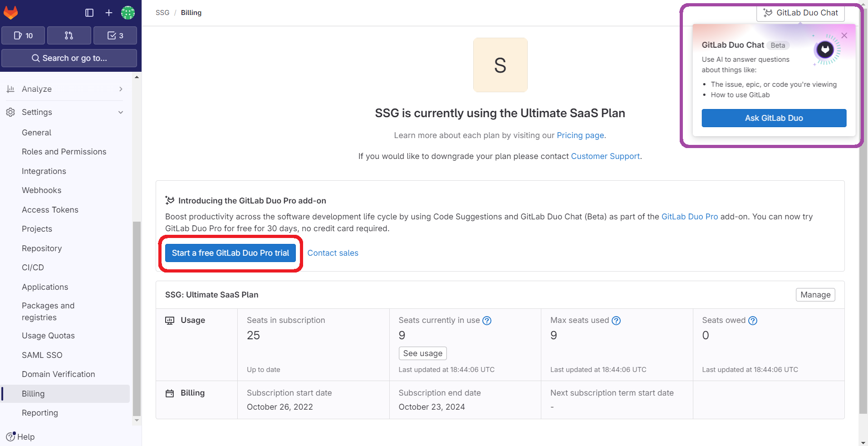
Task: Dismiss the GitLab Duo Chat popup
Action: point(844,35)
